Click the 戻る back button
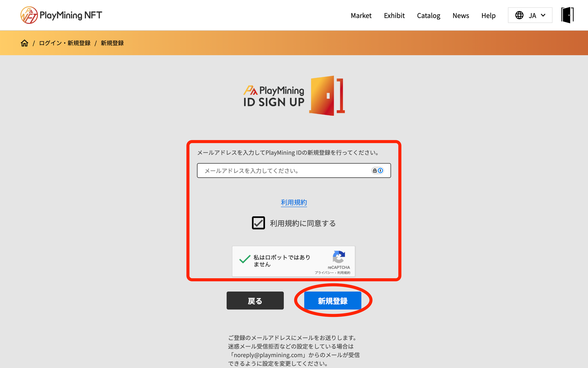This screenshot has height=368, width=588. tap(255, 301)
